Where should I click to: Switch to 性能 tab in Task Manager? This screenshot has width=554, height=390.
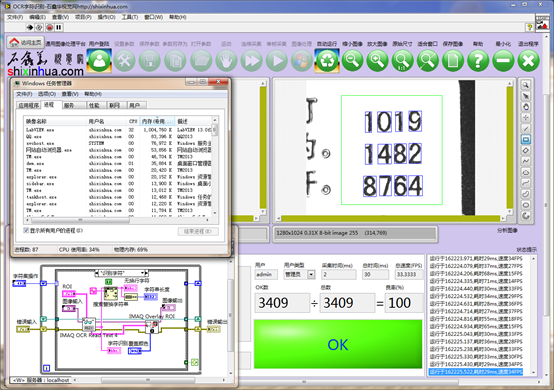point(94,105)
